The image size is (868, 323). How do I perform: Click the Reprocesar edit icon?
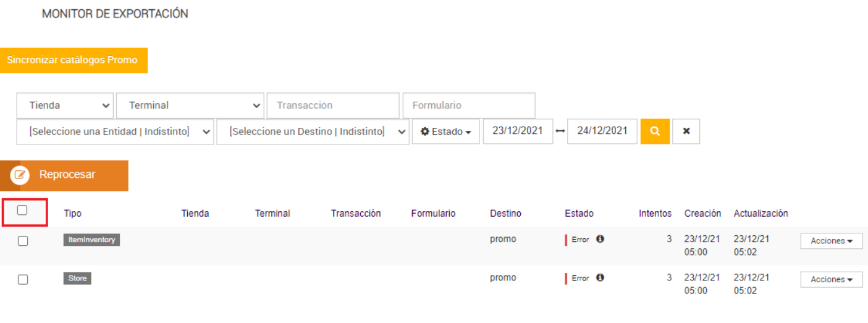tap(20, 175)
